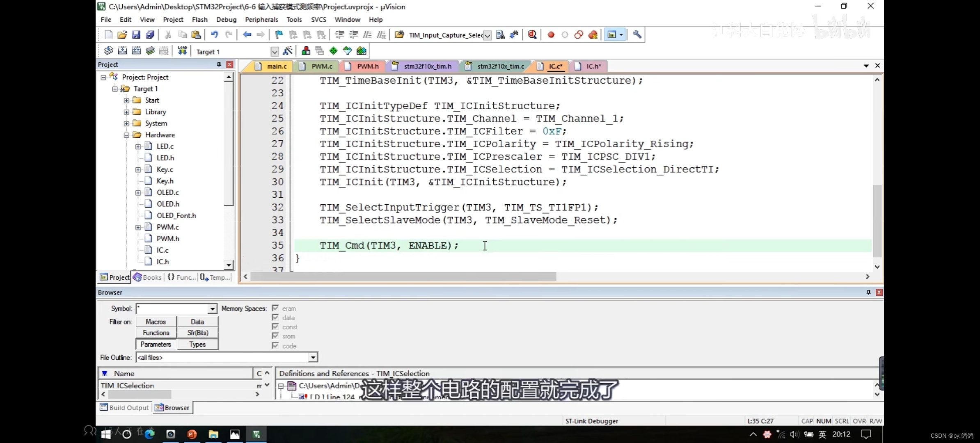Switch to the Build Output tab
This screenshot has height=443, width=980.
click(x=124, y=407)
